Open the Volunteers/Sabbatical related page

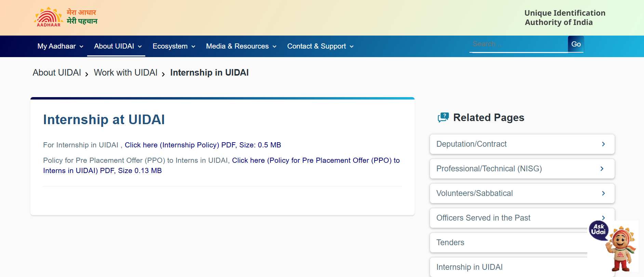[522, 193]
